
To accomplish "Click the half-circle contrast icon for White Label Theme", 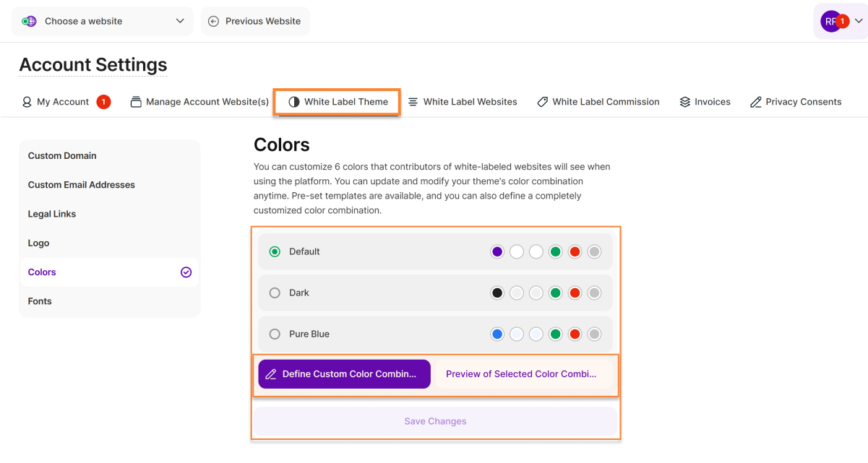I will coord(294,103).
